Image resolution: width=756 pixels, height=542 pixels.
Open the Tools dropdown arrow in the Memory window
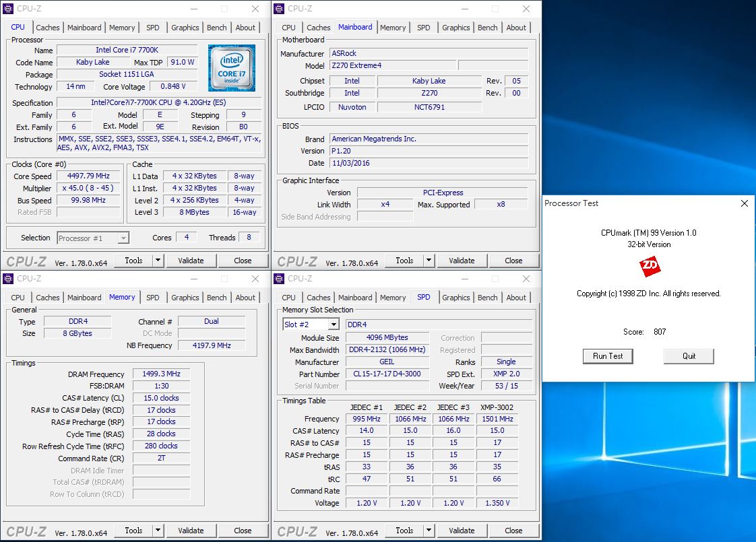tap(158, 531)
